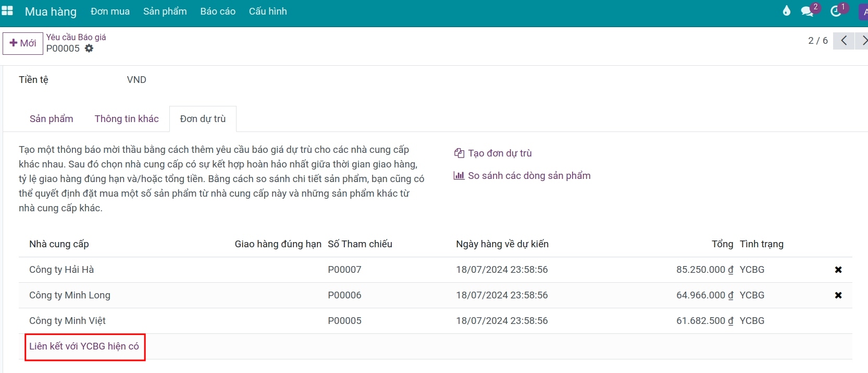Image resolution: width=868 pixels, height=373 pixels.
Task: Open the Công ty Minh Long row
Action: click(x=436, y=295)
